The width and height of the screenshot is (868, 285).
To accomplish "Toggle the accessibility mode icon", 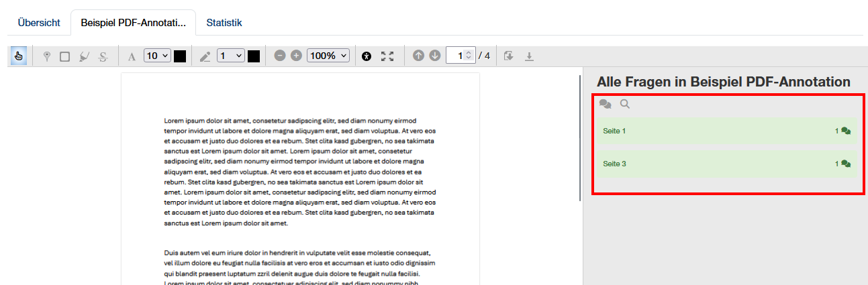I will point(366,56).
